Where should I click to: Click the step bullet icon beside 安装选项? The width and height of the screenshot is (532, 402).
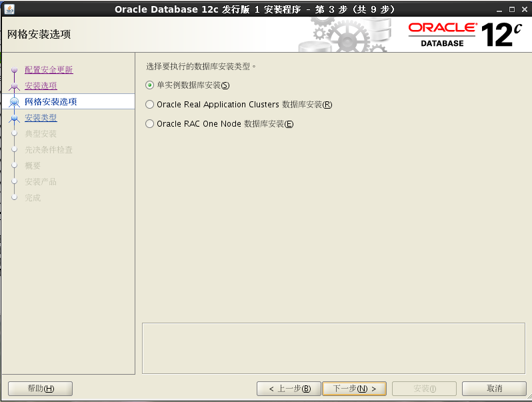[14, 86]
